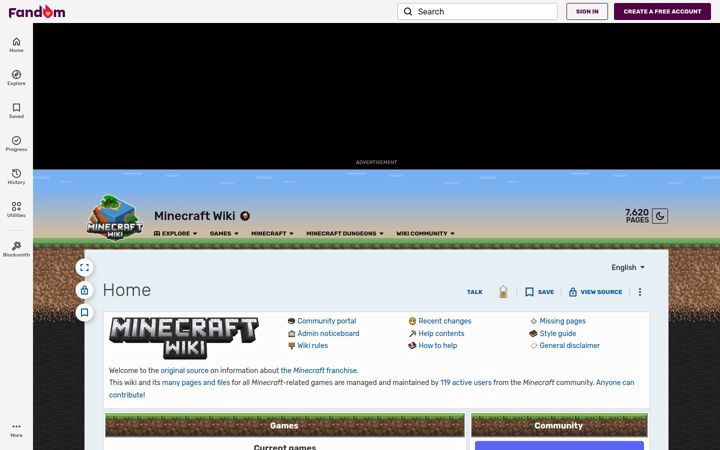Click the Minecraft franchise link
The image size is (720, 450).
319,370
